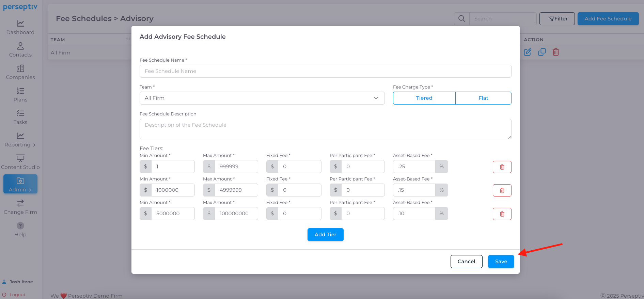Click the Logout power icon

(4, 295)
